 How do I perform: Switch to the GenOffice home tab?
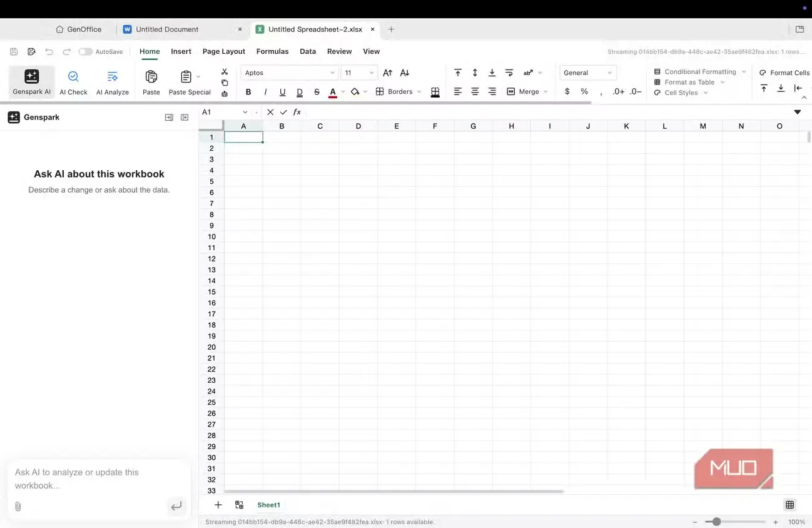pos(79,29)
